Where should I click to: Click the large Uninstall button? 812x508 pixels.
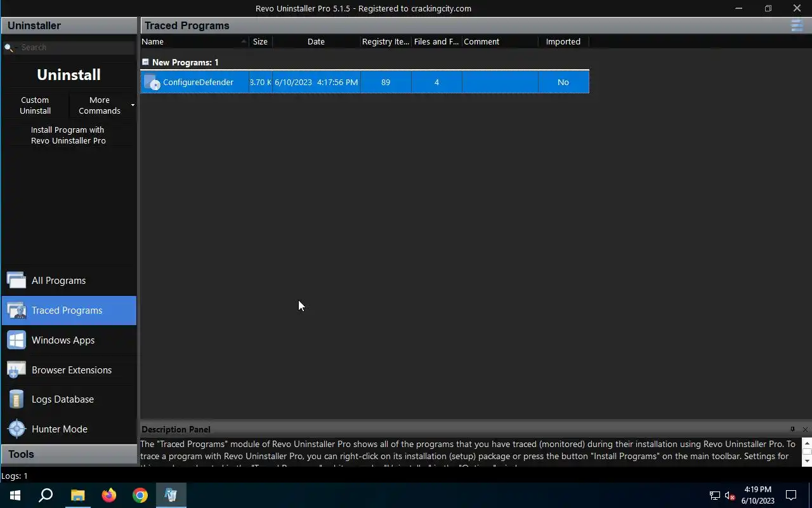pos(69,74)
